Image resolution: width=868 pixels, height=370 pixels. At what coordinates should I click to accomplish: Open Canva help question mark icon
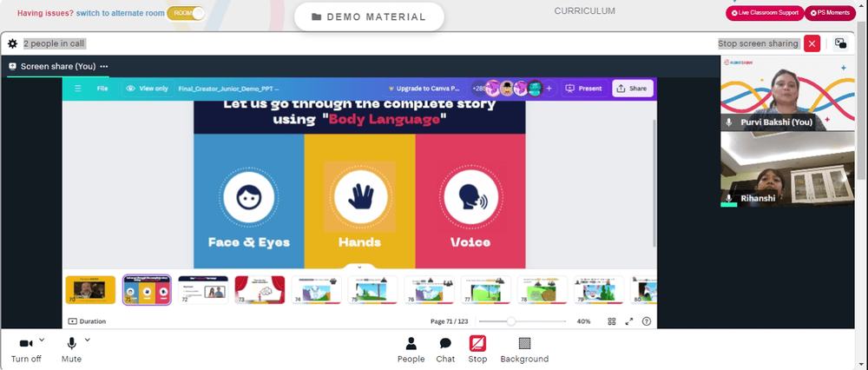[x=646, y=321]
